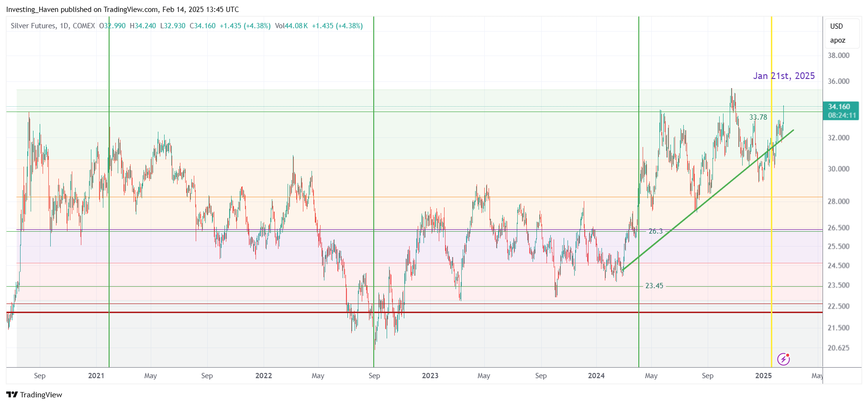Screen dimensions: 868x405
Task: Click the 23.500 price scale label
Action: click(839, 285)
